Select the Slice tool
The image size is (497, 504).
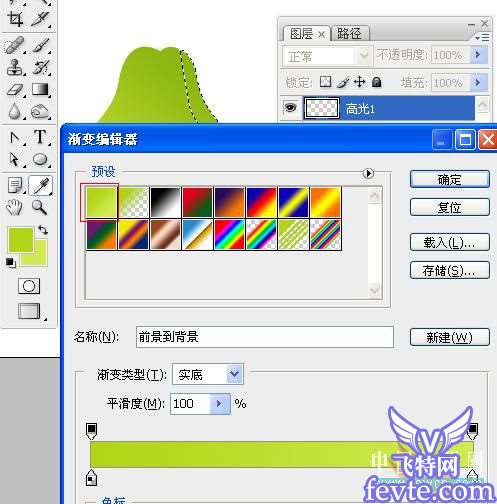[40, 19]
